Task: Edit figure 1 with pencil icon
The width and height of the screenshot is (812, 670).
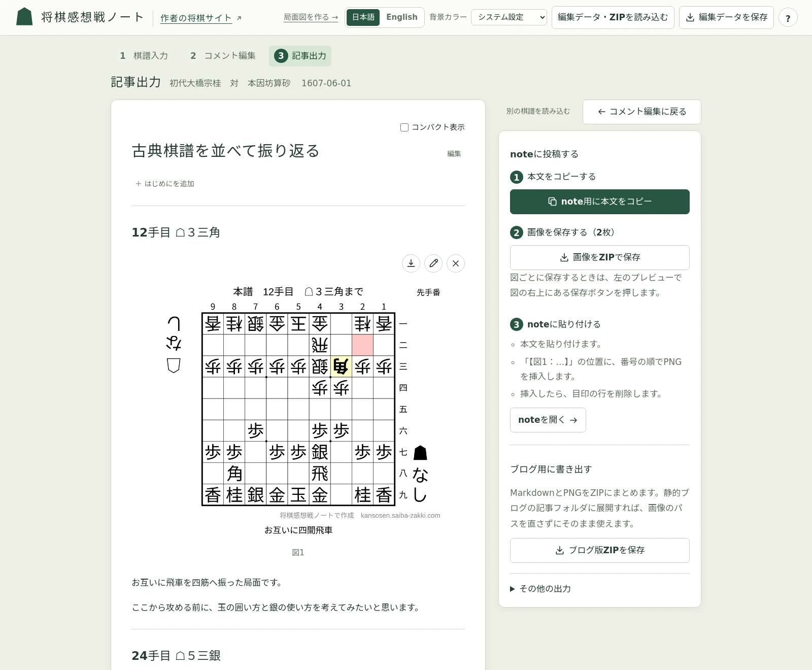Action: click(x=433, y=263)
